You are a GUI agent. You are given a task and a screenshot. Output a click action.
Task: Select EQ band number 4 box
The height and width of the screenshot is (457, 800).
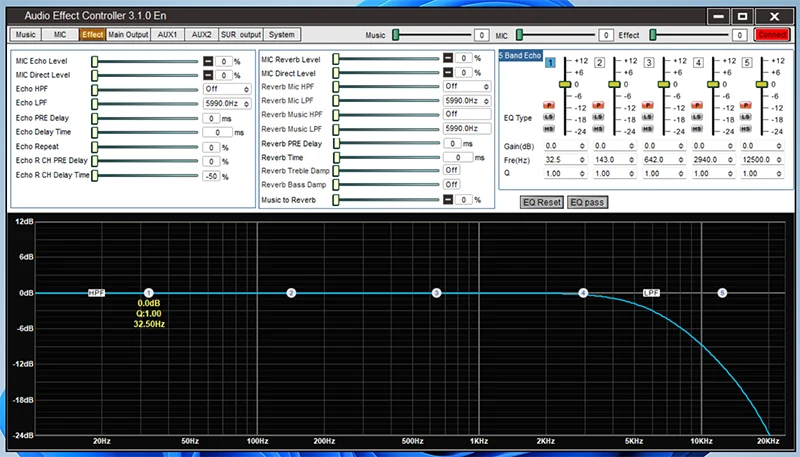pyautogui.click(x=698, y=62)
